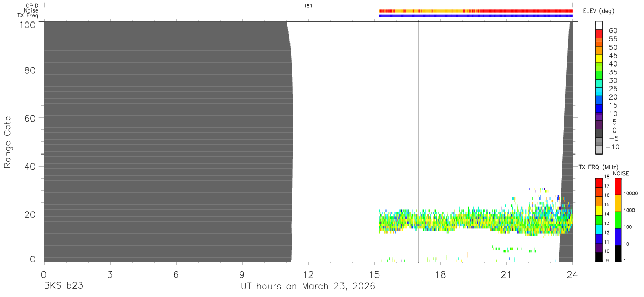Click the green segment of the NOISE color bar

point(618,220)
